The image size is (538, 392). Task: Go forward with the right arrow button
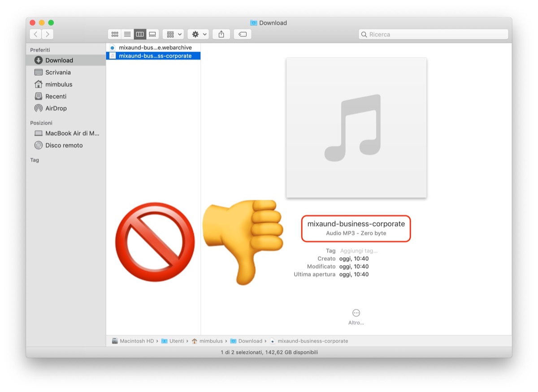click(x=48, y=34)
